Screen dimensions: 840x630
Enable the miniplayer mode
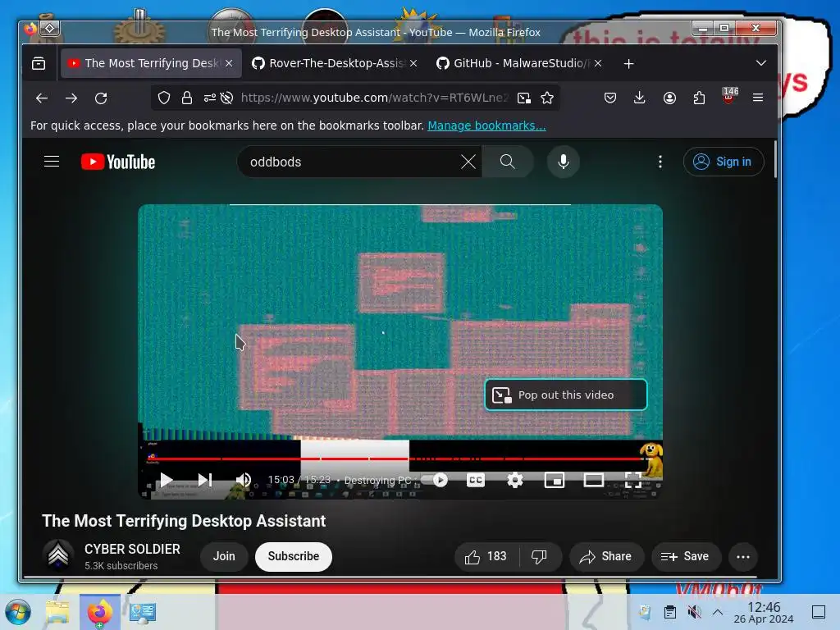[x=555, y=480]
